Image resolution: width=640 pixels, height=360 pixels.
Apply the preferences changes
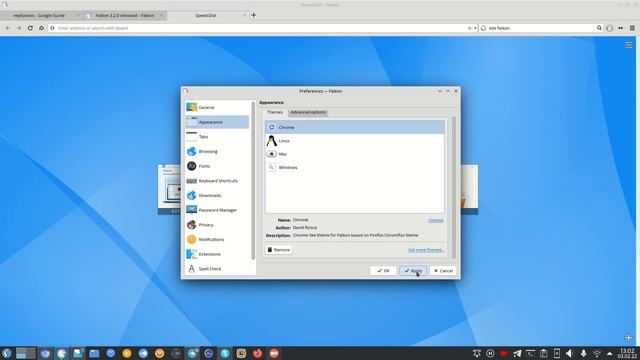pos(413,271)
